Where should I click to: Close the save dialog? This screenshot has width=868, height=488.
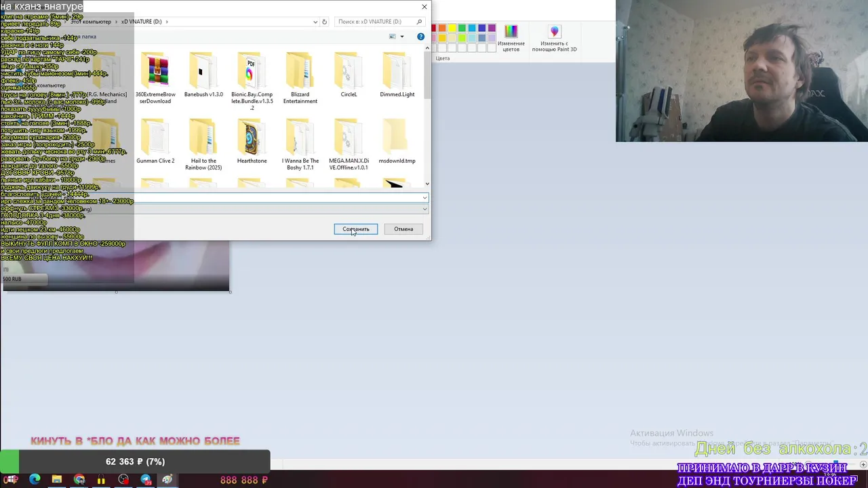425,7
